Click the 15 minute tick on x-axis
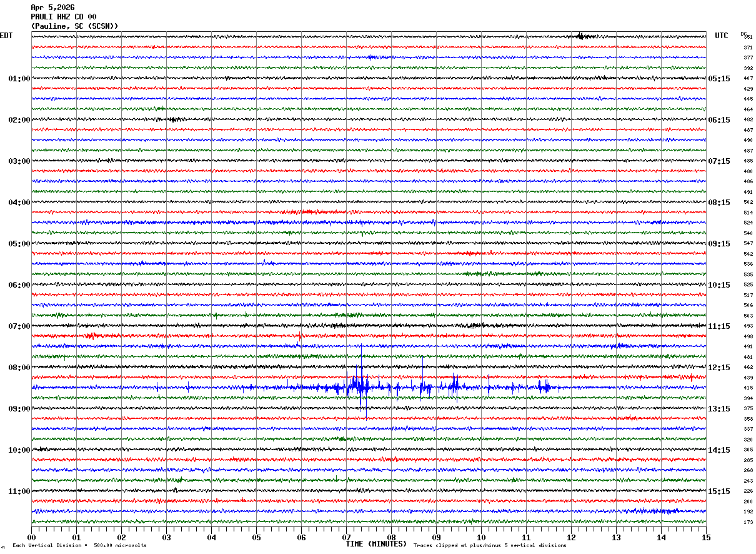 [705, 537]
